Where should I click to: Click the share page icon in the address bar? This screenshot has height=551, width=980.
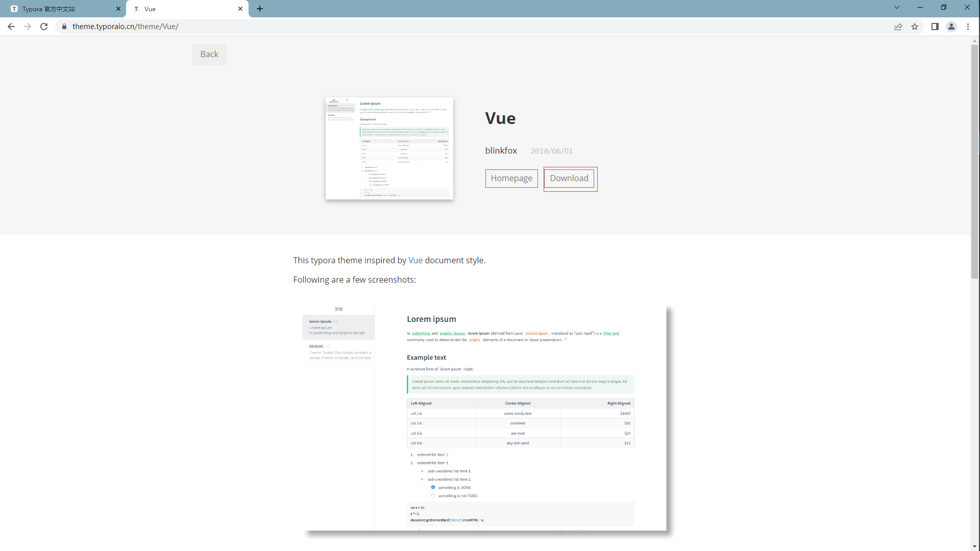point(898,27)
